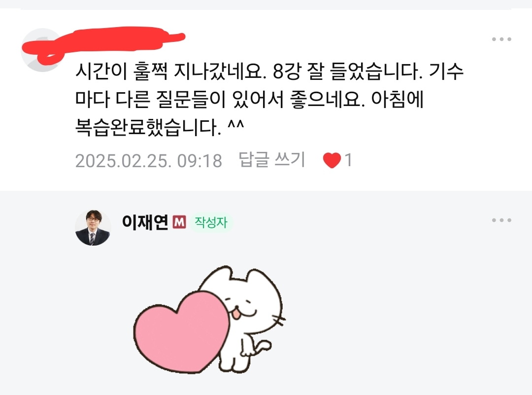The width and height of the screenshot is (532, 395).
Task: Open the first comment's three-dot menu
Action: 501,39
